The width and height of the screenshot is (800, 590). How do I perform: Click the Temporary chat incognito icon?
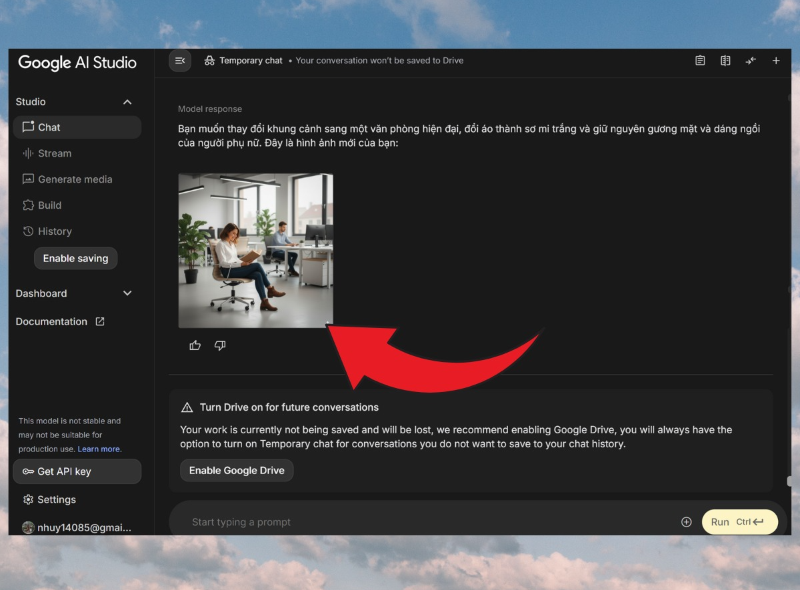[x=209, y=61]
